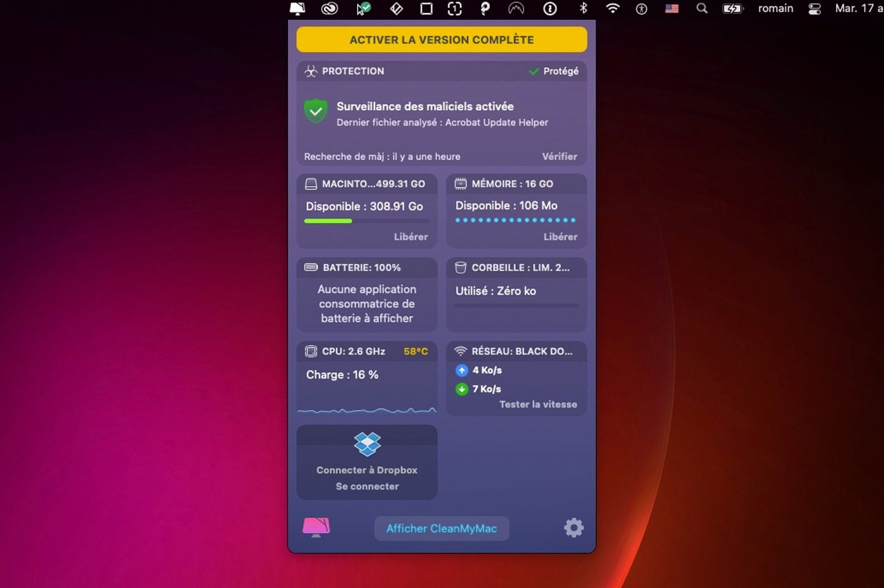This screenshot has height=588, width=884.
Task: Open Spotlight search from menu bar
Action: (701, 9)
